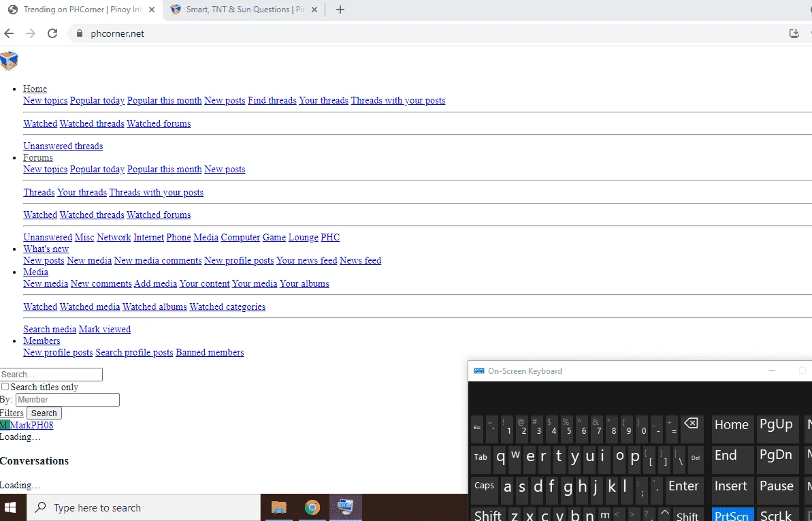Click the PHCorner logo image
The width and height of the screenshot is (812, 521).
pyautogui.click(x=9, y=61)
